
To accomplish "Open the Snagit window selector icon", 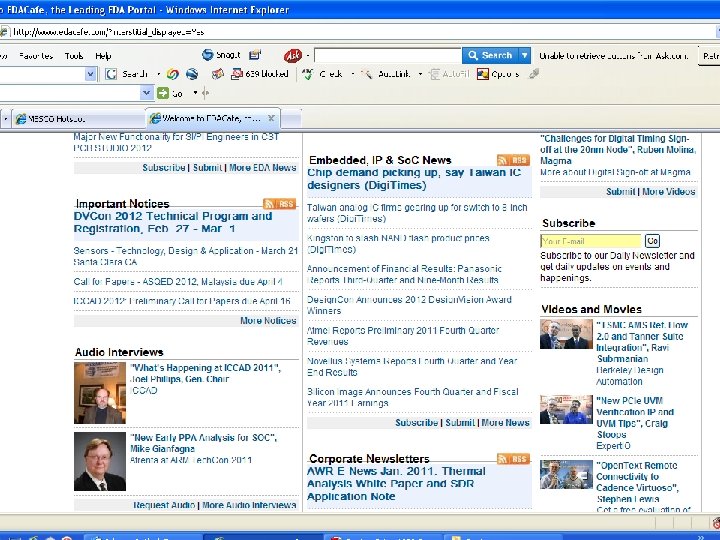I will [x=255, y=55].
